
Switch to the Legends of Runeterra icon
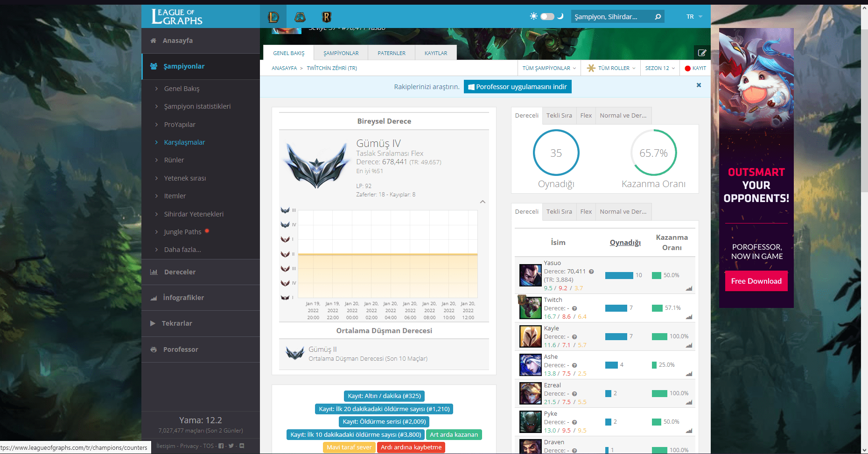(x=327, y=17)
